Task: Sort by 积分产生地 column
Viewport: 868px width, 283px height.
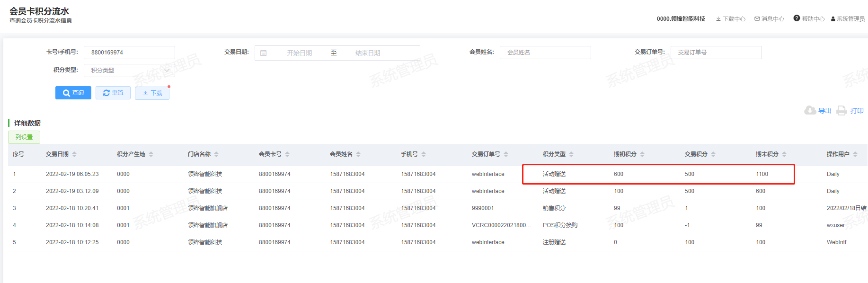Action: pyautogui.click(x=151, y=154)
